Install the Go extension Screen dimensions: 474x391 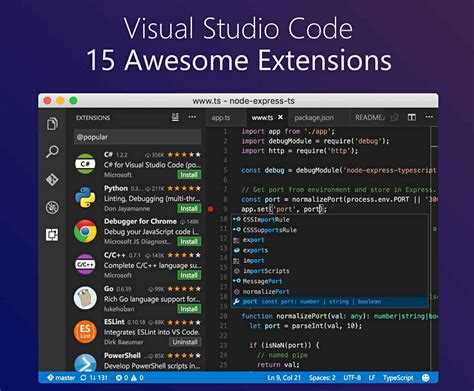click(189, 309)
